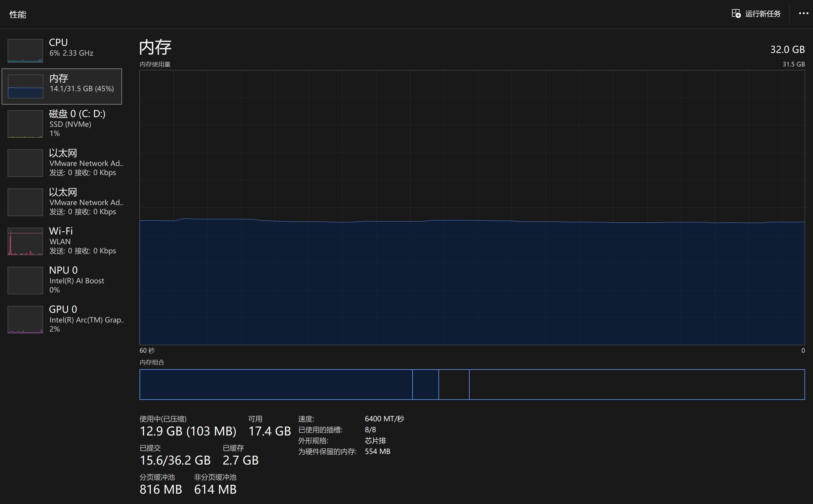
Task: Click the 性能 page title
Action: click(18, 14)
